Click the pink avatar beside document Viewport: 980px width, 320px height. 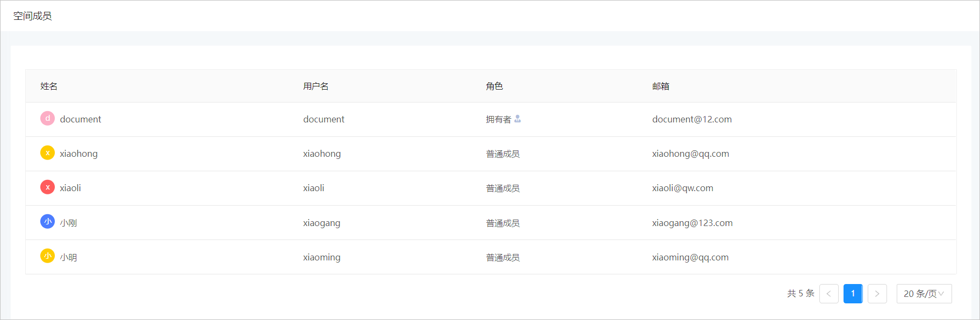(47, 118)
